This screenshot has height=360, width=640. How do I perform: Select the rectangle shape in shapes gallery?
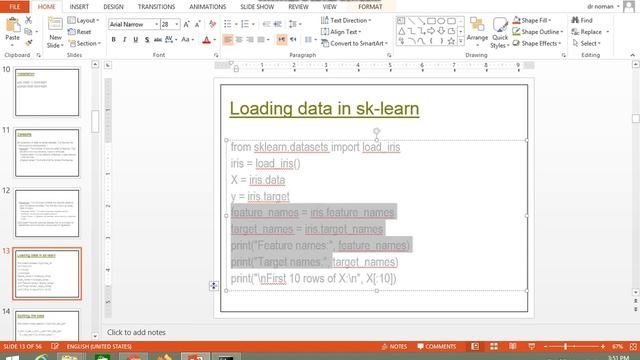(x=431, y=21)
